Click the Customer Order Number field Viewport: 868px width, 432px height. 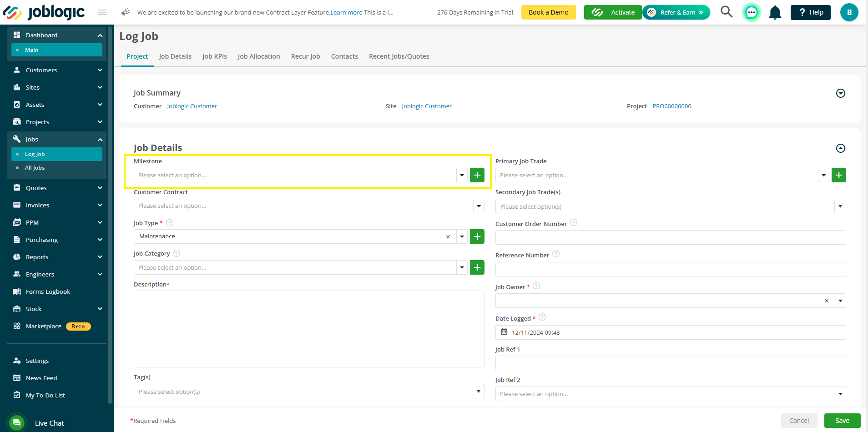pyautogui.click(x=671, y=237)
